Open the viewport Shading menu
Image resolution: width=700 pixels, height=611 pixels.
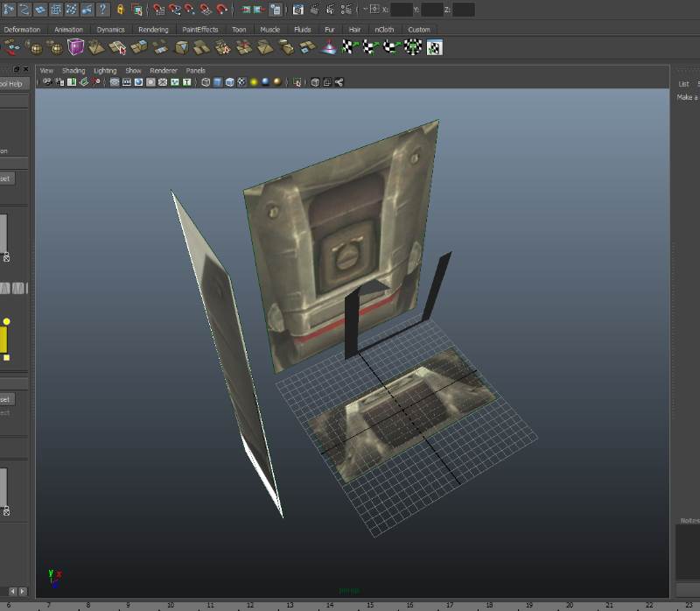[73, 71]
